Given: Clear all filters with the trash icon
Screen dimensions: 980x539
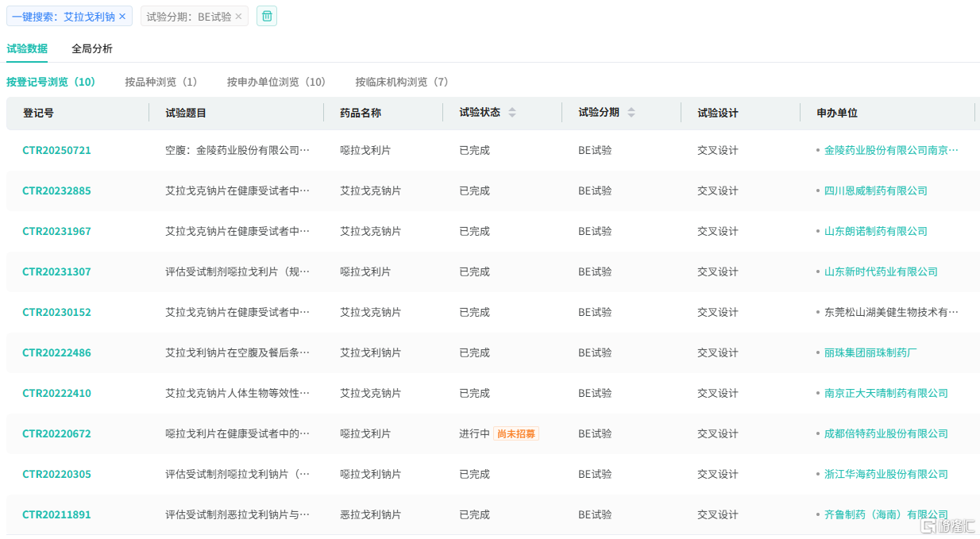Looking at the screenshot, I should pos(267,16).
